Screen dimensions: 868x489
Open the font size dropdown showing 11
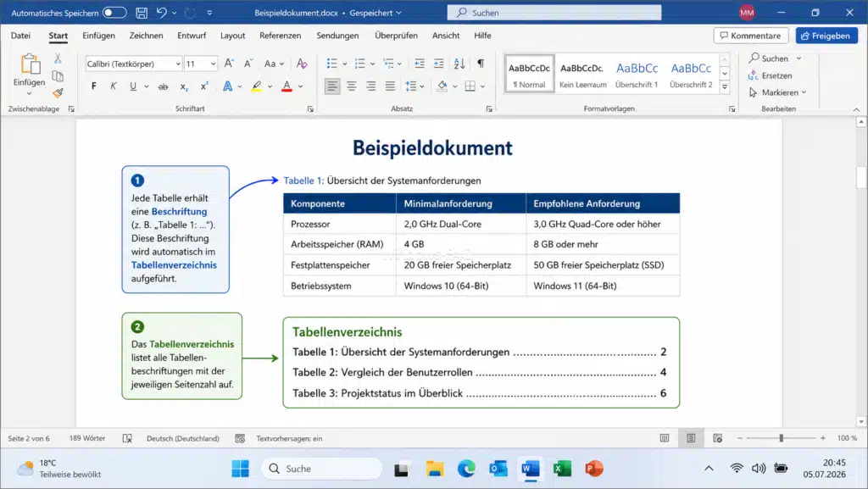pos(213,64)
